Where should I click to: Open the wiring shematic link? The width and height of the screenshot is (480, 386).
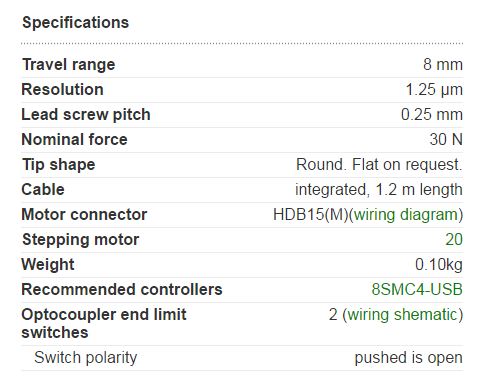(402, 314)
